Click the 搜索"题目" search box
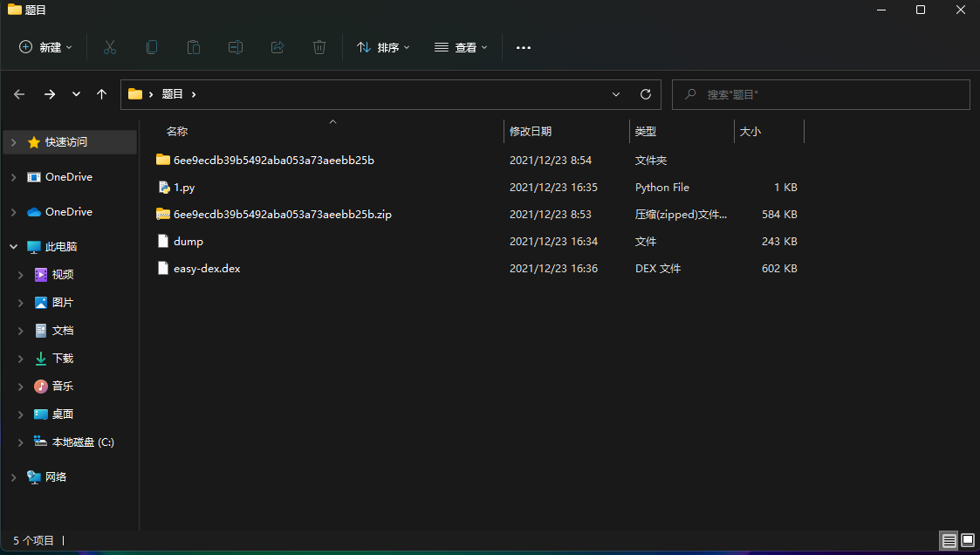 pyautogui.click(x=820, y=94)
